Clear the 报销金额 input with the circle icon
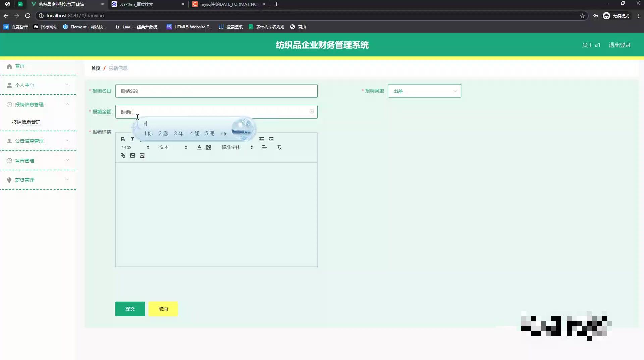The height and width of the screenshot is (360, 644). pyautogui.click(x=312, y=111)
